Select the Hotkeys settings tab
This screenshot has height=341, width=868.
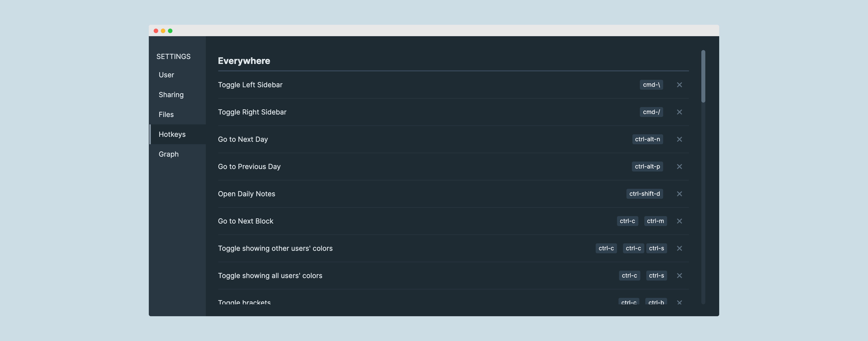click(172, 134)
